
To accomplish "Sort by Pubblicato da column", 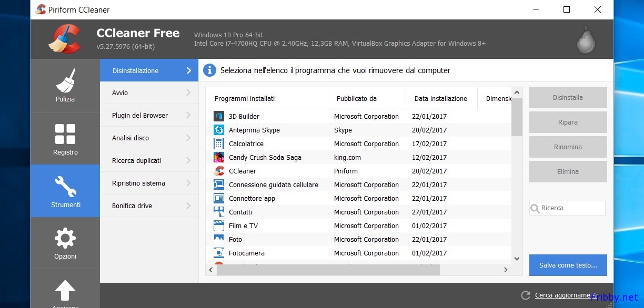I will 367,98.
